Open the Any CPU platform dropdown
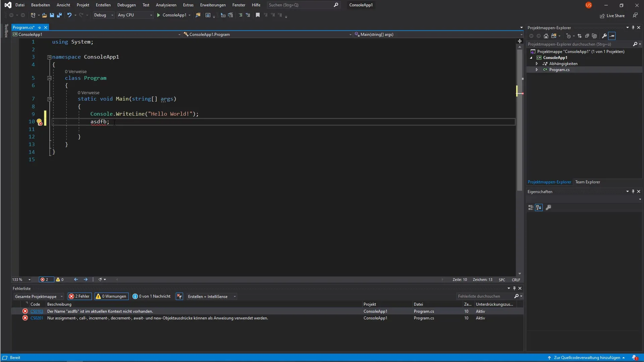The height and width of the screenshot is (362, 644). 135,15
